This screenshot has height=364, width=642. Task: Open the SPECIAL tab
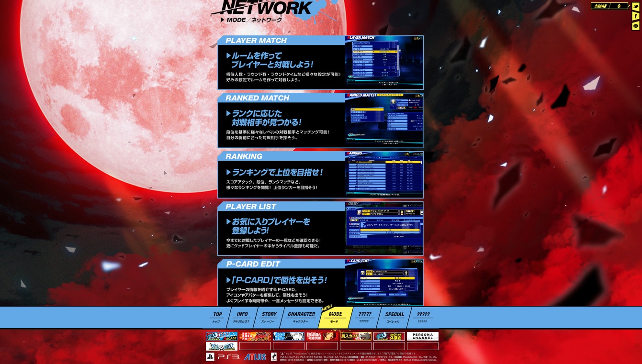tap(394, 317)
